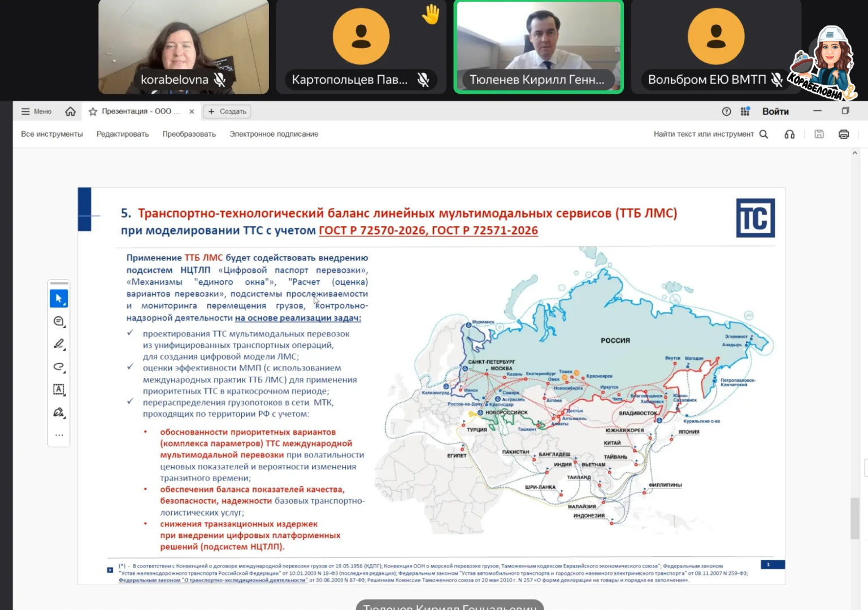Click the ВЛАДИВОСТОК label on the map

(x=638, y=413)
